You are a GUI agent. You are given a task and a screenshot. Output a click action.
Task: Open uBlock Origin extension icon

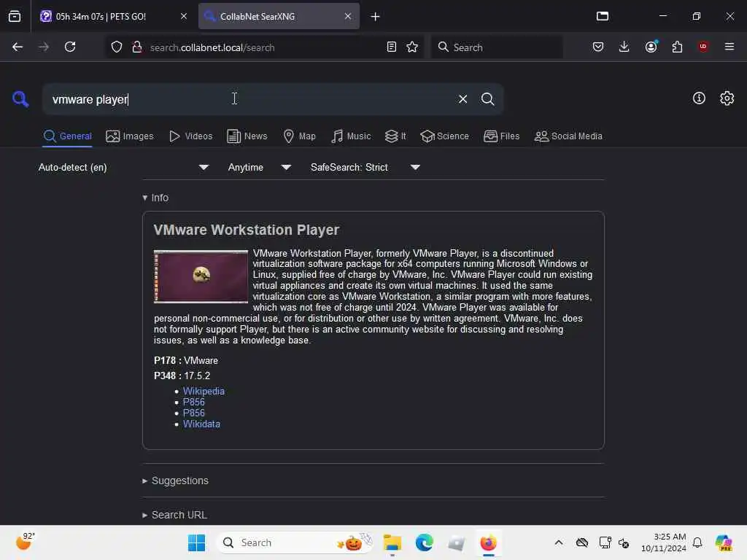(703, 47)
